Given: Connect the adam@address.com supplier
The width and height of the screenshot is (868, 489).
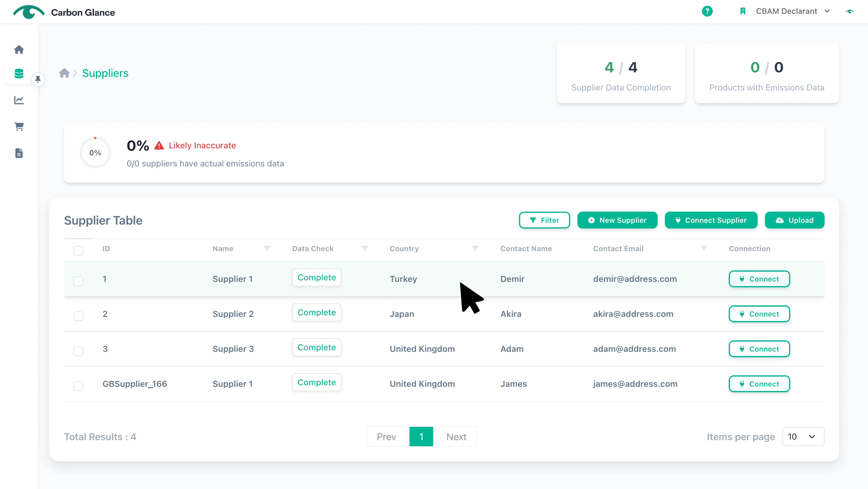Looking at the screenshot, I should pyautogui.click(x=759, y=349).
